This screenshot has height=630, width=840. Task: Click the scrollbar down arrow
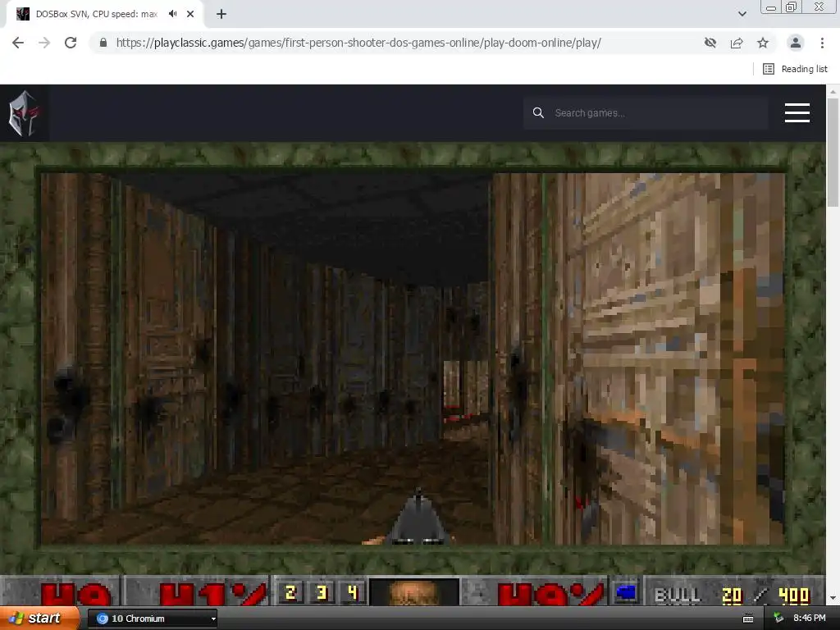pos(833,598)
